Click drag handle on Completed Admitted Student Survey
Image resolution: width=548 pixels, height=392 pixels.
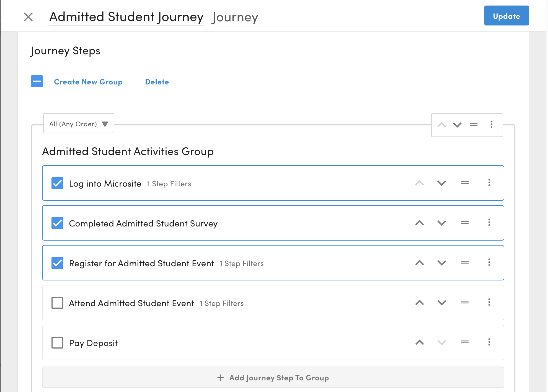[465, 223]
